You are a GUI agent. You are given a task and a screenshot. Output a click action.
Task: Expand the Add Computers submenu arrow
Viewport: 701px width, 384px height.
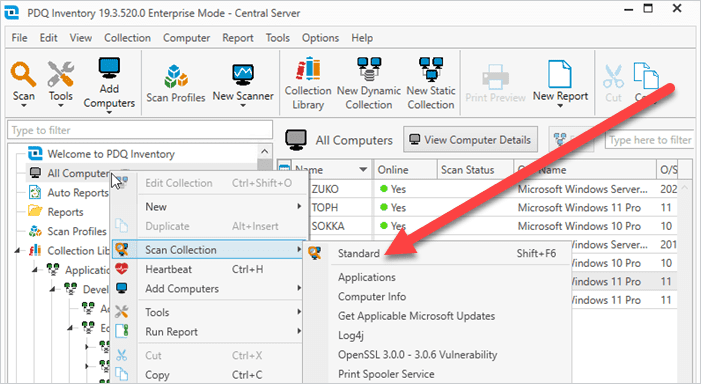[x=299, y=288]
